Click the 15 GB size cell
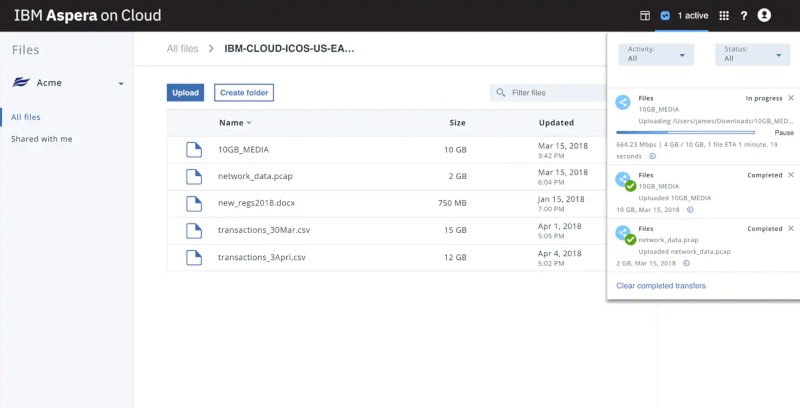The image size is (800, 408). pos(455,230)
